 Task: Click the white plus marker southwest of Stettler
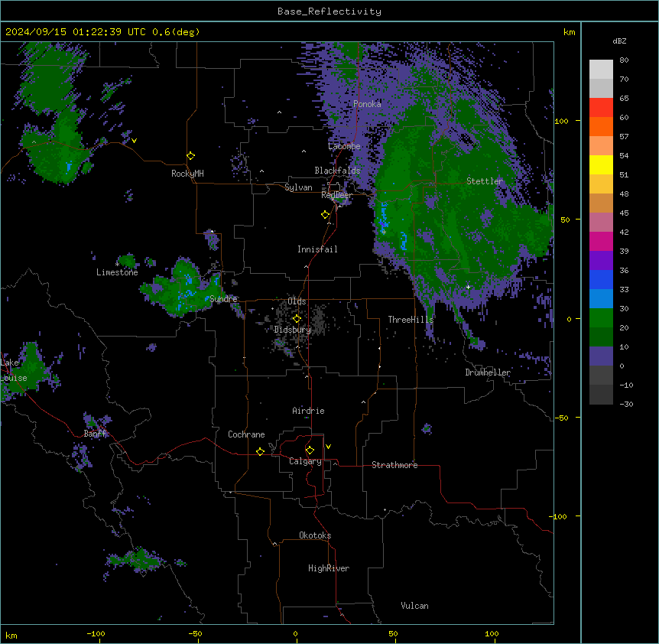point(468,287)
